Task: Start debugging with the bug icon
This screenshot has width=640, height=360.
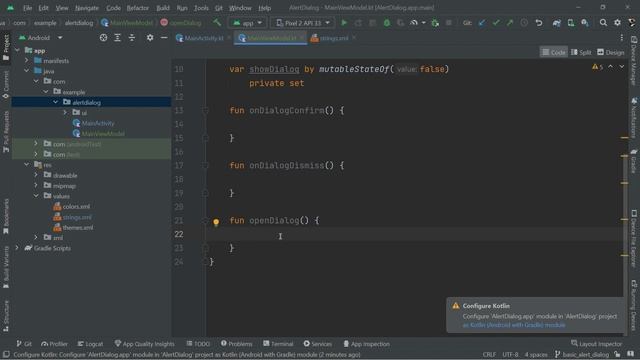Action: (387, 23)
